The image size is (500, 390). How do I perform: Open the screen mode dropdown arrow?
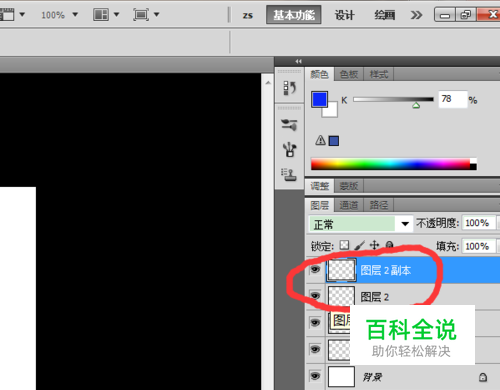click(157, 15)
